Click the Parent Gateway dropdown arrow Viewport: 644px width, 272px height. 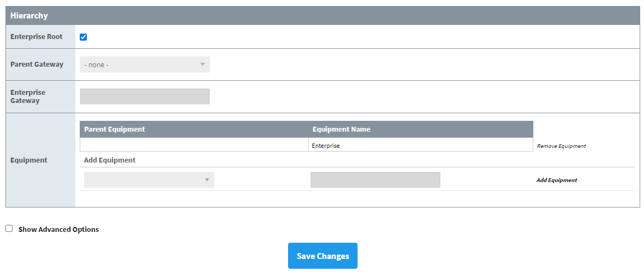tap(202, 64)
